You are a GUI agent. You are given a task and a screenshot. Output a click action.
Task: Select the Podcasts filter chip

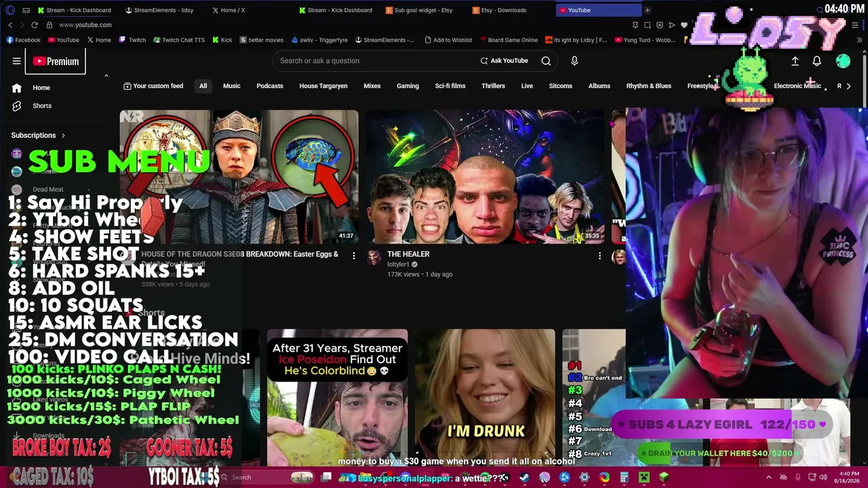coord(270,86)
